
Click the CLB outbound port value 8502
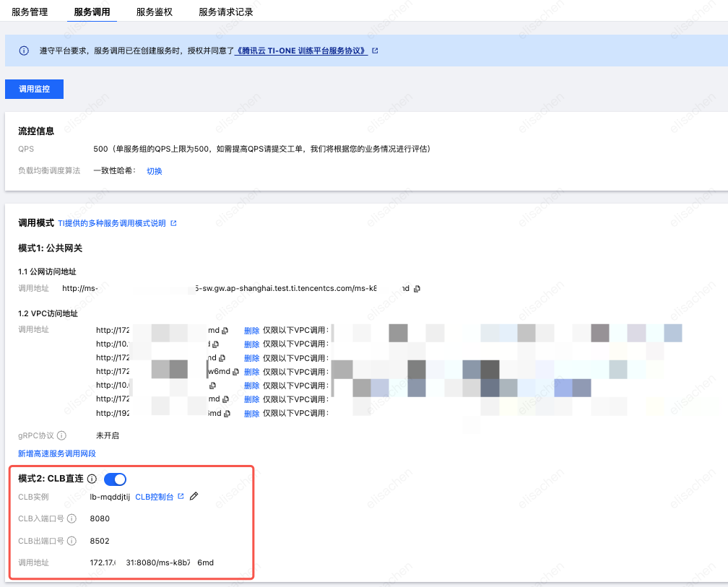pos(100,541)
